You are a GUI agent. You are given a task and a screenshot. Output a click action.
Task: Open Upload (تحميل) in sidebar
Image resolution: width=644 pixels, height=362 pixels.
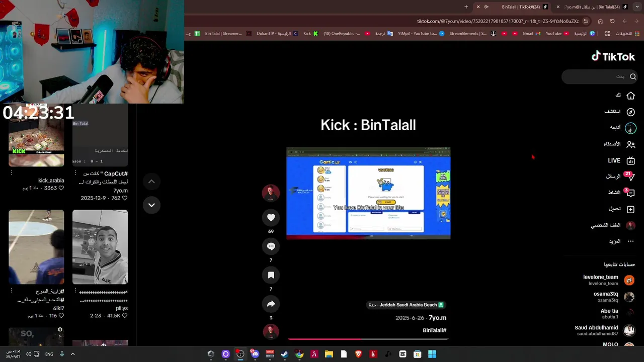[x=622, y=209]
